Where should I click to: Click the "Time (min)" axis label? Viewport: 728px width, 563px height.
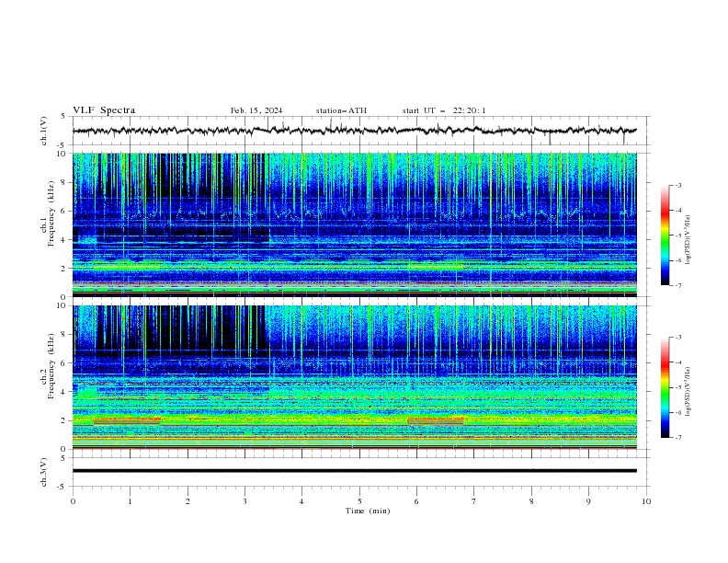(x=368, y=511)
